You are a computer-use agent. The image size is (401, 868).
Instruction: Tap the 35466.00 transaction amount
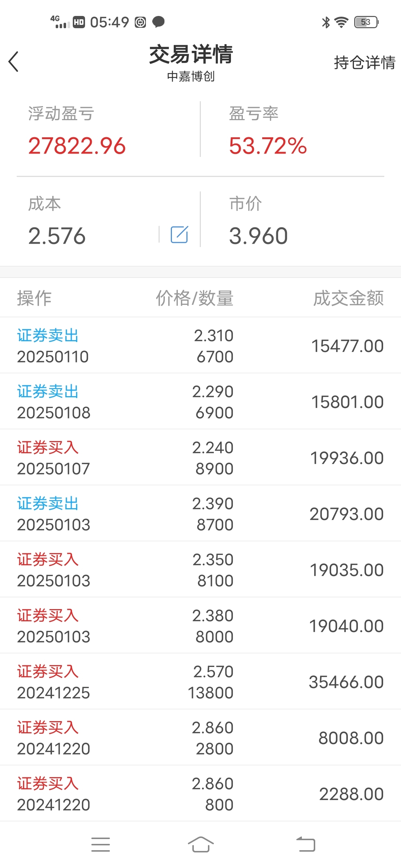click(346, 682)
